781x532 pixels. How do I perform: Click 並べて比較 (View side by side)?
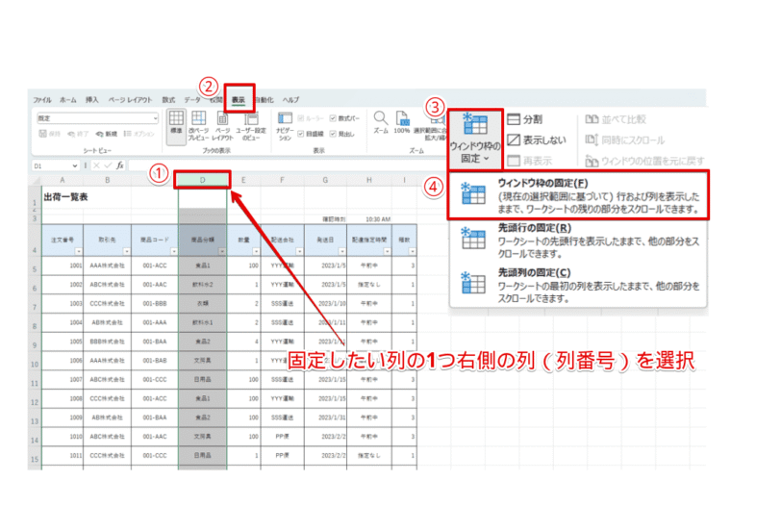tap(616, 119)
